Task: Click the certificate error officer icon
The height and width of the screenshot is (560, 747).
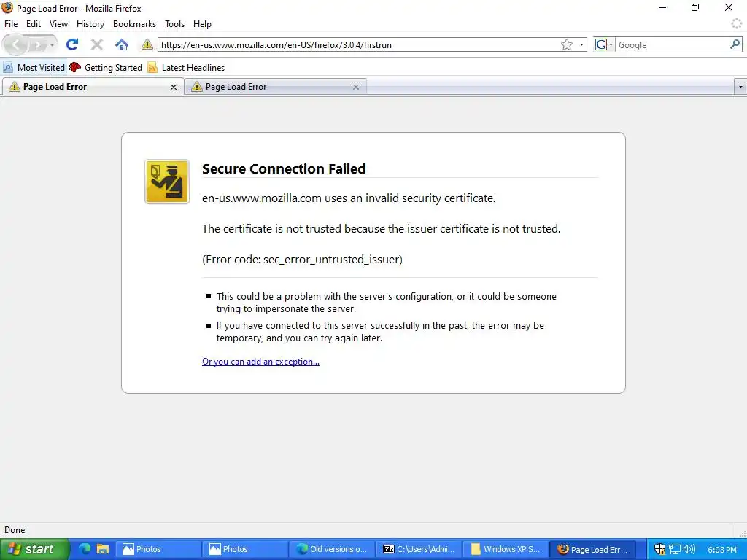Action: [167, 182]
